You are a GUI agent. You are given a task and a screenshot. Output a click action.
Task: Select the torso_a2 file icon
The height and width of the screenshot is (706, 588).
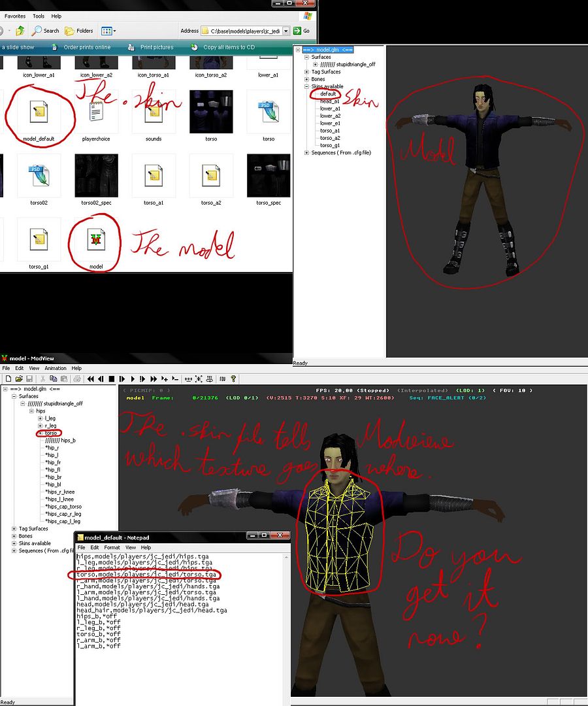pos(211,176)
